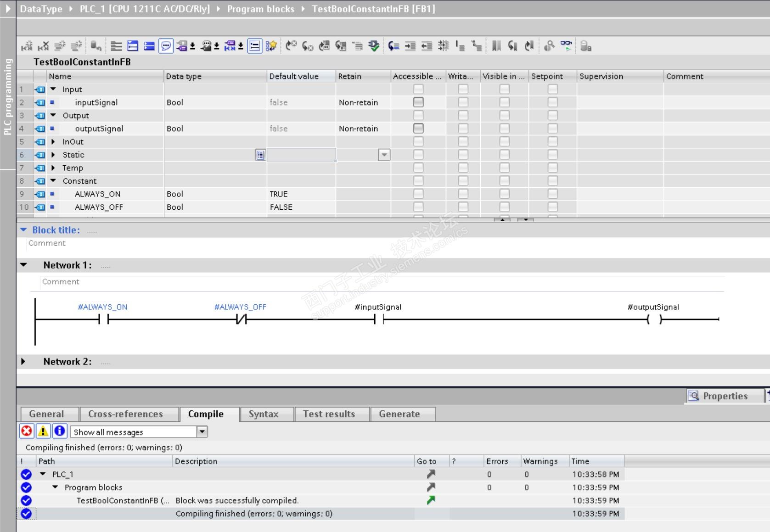Screen dimensions: 770x532
Task: Click green Go to arrow for TestBoolConstantInFB
Action: pyautogui.click(x=431, y=500)
